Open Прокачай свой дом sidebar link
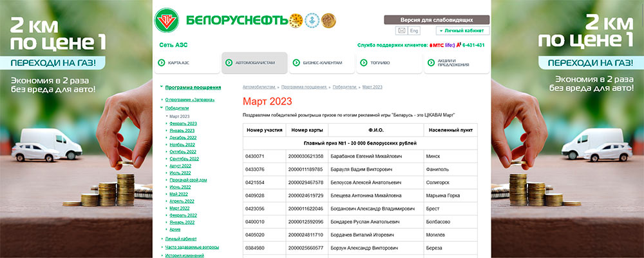Image resolution: width=644 pixels, height=258 pixels. pos(188,180)
